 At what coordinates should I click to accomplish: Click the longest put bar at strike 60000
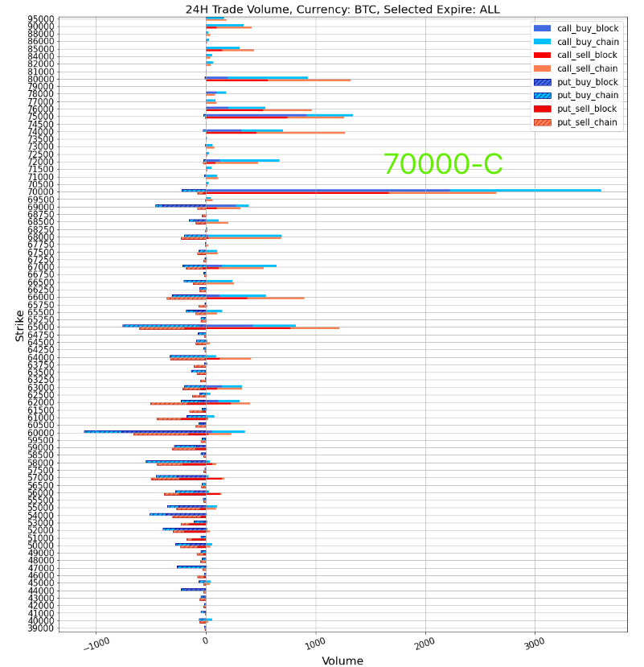(145, 431)
